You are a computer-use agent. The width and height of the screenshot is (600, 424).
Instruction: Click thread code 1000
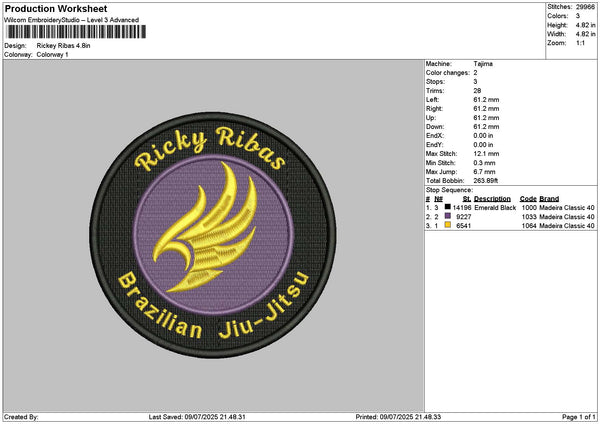pos(529,208)
